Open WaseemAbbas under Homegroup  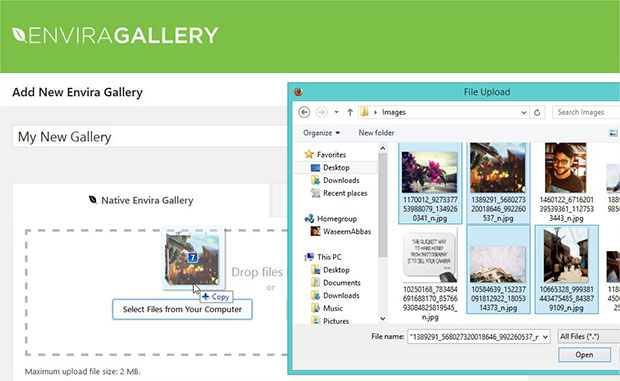(341, 232)
